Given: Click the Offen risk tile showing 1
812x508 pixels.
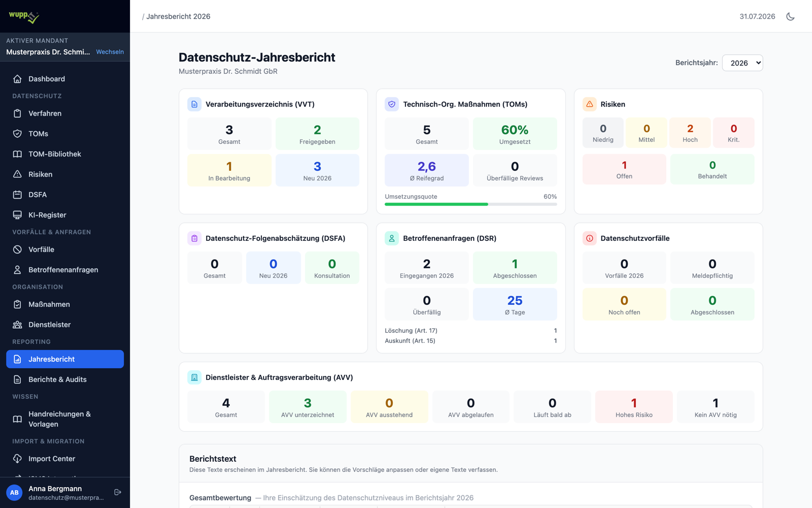Looking at the screenshot, I should (624, 169).
